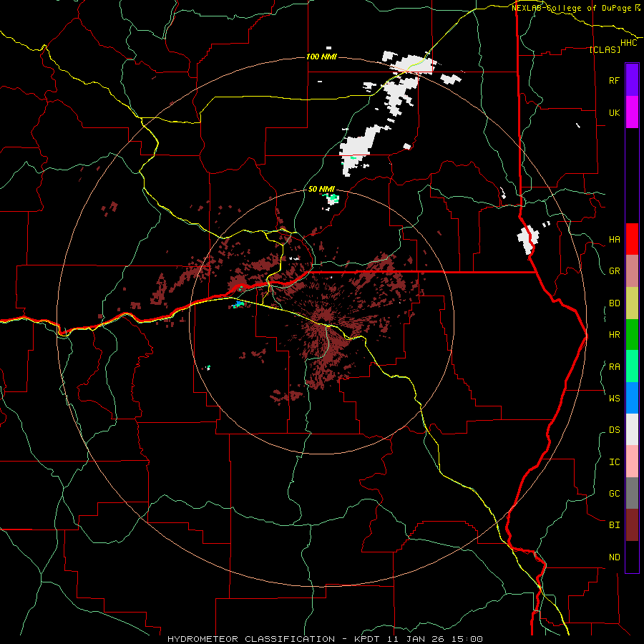Image resolution: width=644 pixels, height=644 pixels.
Task: Click the BD legend label
Action: click(x=614, y=303)
